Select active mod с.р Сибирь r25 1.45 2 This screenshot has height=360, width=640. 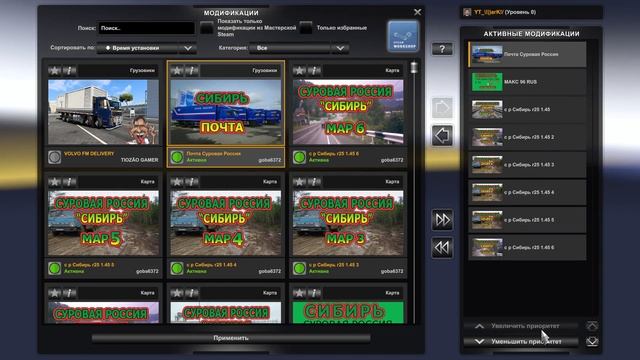tap(527, 137)
